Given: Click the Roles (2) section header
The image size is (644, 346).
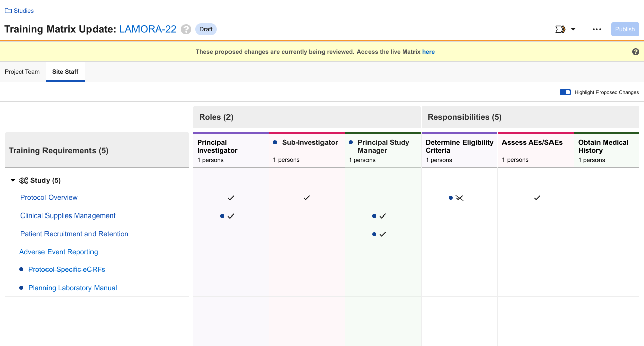Looking at the screenshot, I should click(306, 117).
